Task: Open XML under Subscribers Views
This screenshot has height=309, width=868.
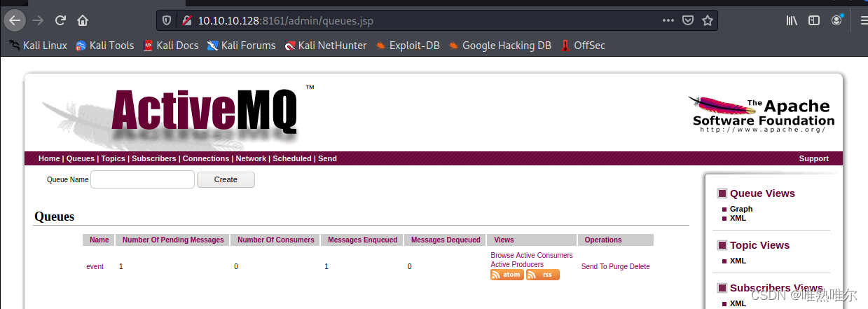Action: [738, 303]
